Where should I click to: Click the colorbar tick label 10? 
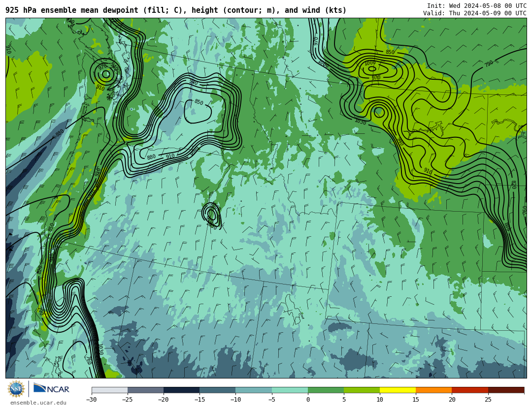[380, 400]
